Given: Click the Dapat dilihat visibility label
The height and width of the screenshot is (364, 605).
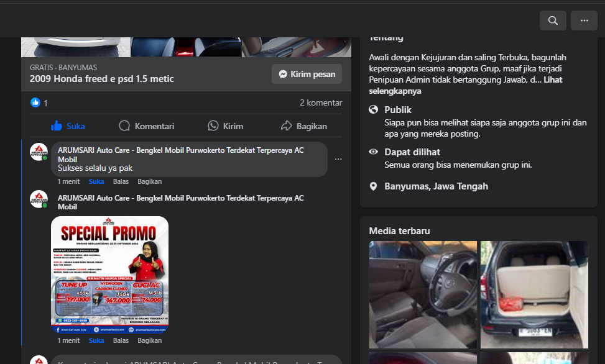Looking at the screenshot, I should (x=412, y=152).
